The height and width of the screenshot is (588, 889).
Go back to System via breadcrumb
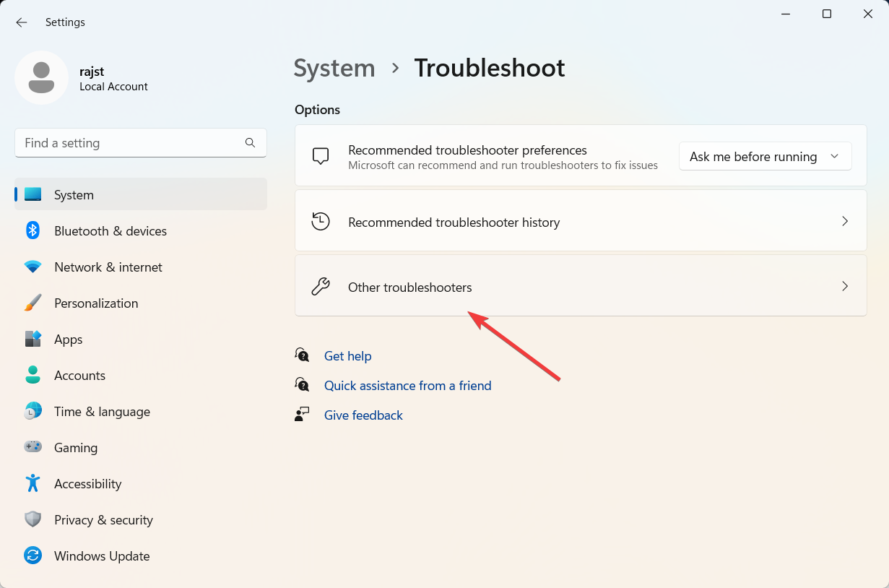coord(334,68)
